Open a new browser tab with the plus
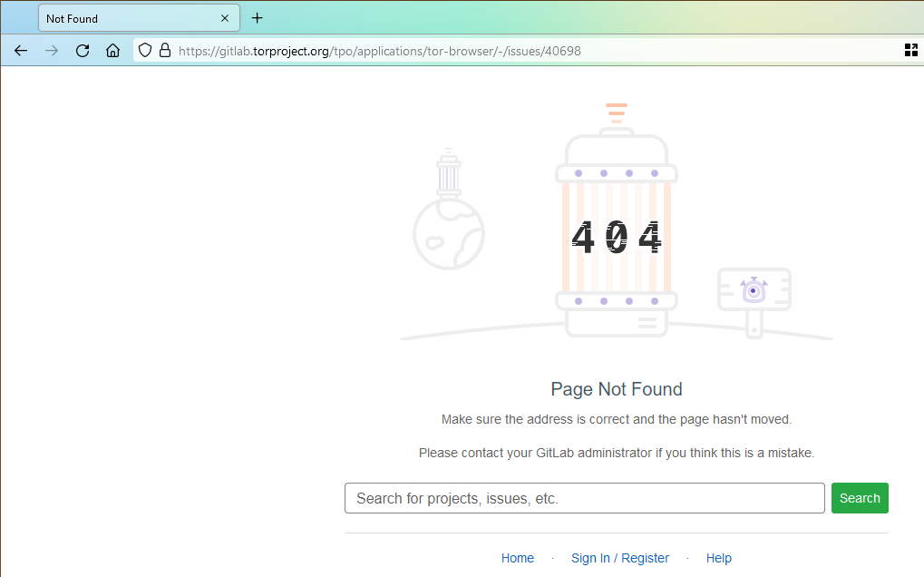Screen dimensions: 924x577 (x=258, y=17)
